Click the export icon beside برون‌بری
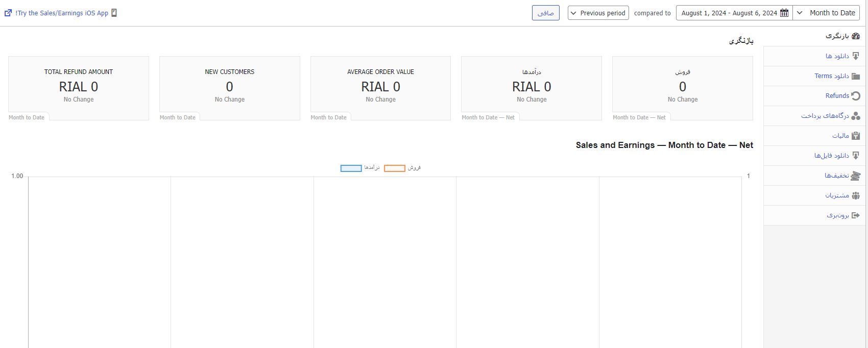 click(x=856, y=215)
